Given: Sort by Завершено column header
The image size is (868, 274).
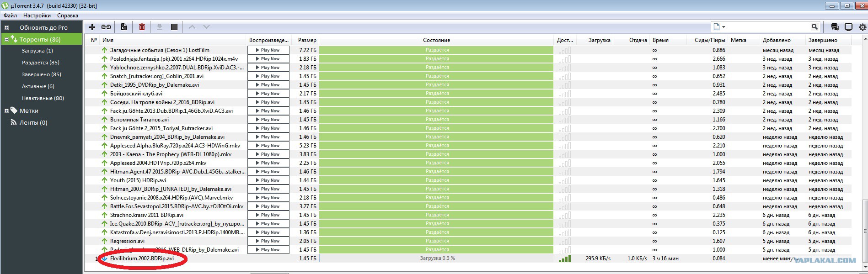Looking at the screenshot, I should [x=822, y=40].
